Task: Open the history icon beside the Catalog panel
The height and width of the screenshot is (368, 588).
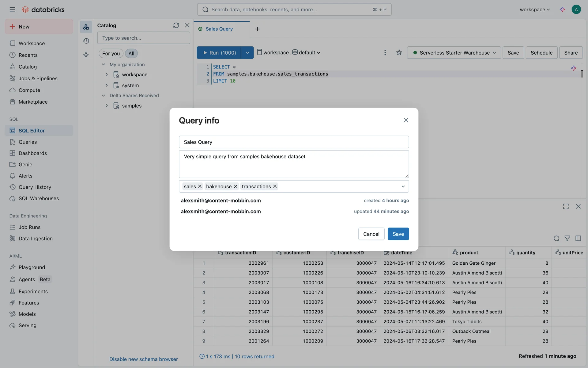Action: click(x=86, y=41)
